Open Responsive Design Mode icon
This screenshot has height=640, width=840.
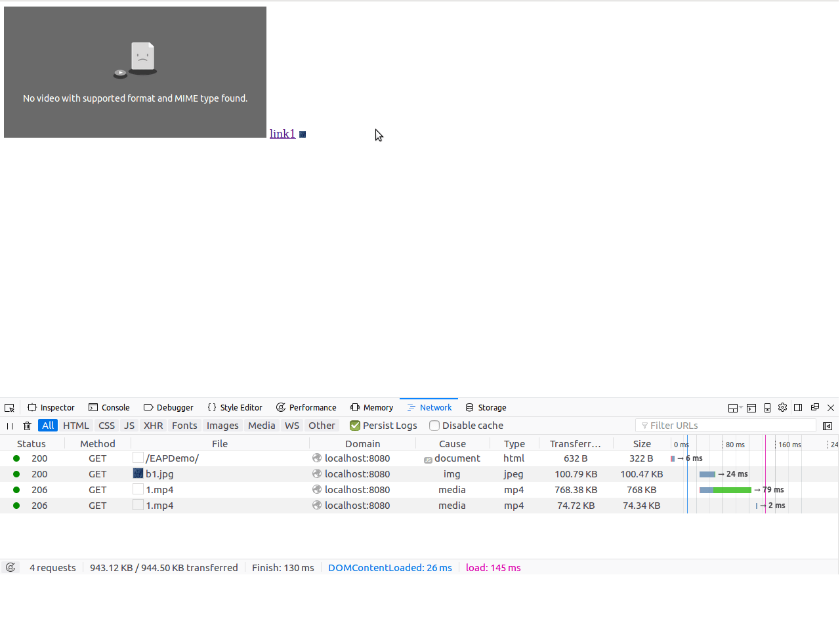(x=767, y=408)
